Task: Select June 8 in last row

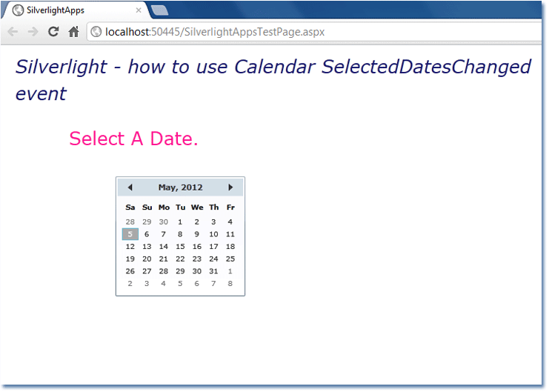Action: [230, 284]
